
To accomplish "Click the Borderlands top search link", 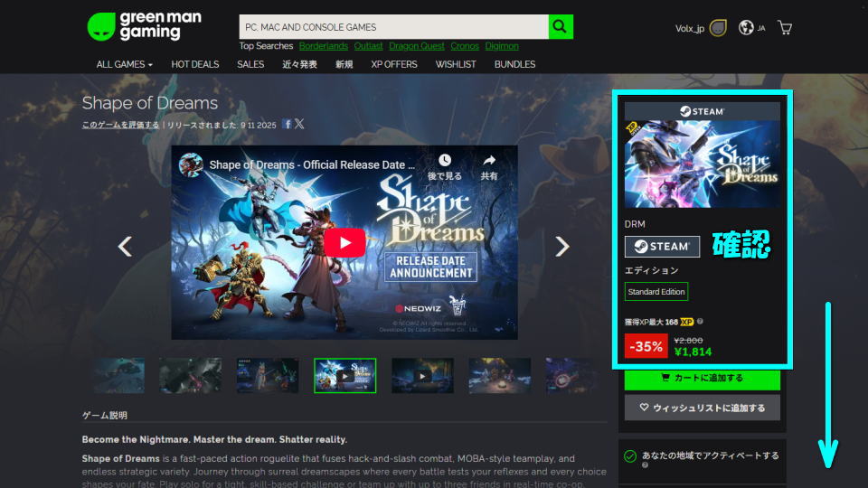I will click(324, 46).
